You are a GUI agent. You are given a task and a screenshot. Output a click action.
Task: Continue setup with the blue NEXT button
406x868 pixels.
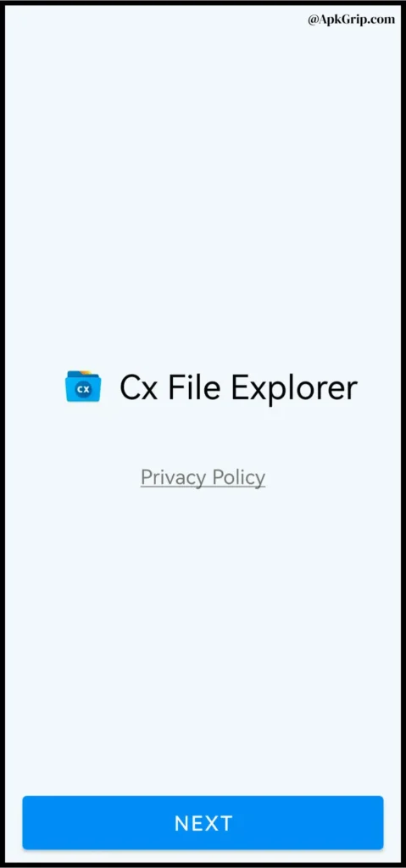pyautogui.click(x=203, y=822)
